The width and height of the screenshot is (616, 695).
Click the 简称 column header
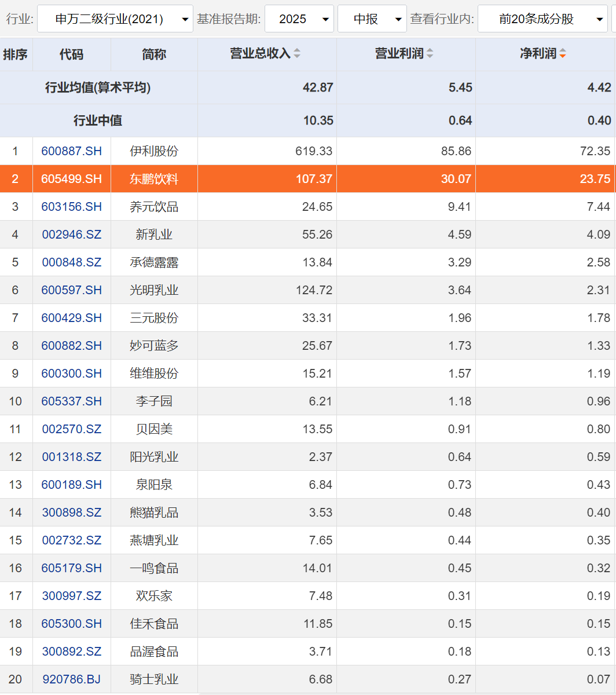[x=154, y=54]
